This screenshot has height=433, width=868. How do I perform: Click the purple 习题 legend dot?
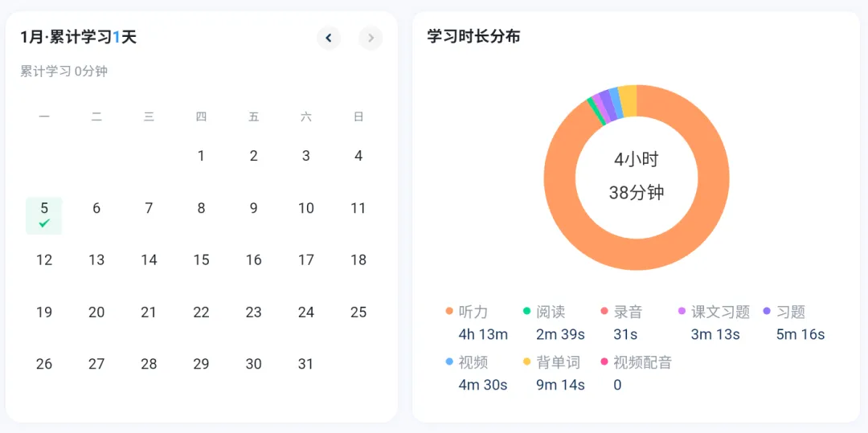[768, 312]
